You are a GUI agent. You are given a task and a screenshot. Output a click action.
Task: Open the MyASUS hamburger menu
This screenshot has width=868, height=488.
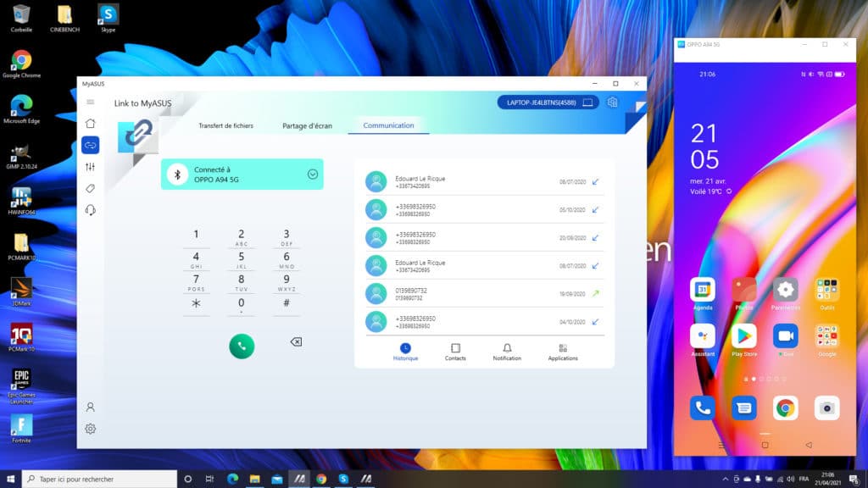[90, 103]
